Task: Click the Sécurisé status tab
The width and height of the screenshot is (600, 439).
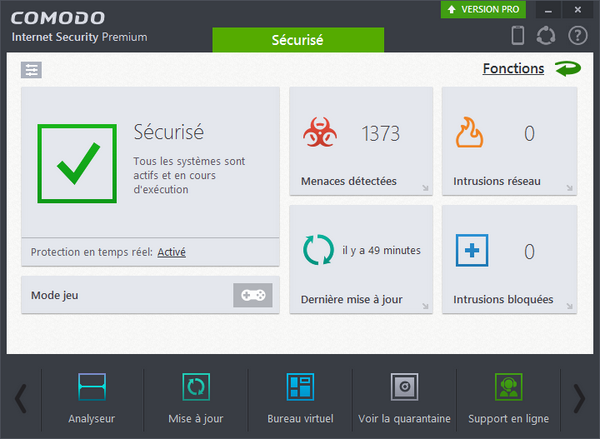Action: pos(298,40)
